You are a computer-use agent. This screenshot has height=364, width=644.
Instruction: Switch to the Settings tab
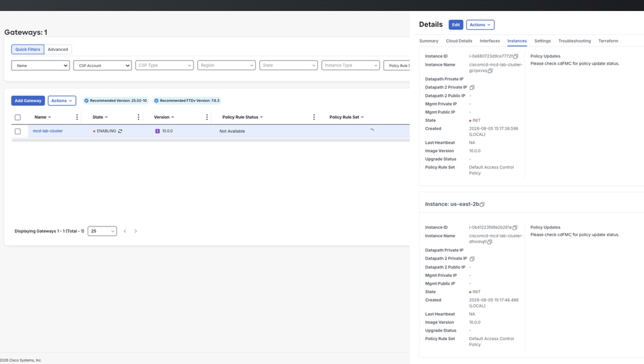coord(542,41)
